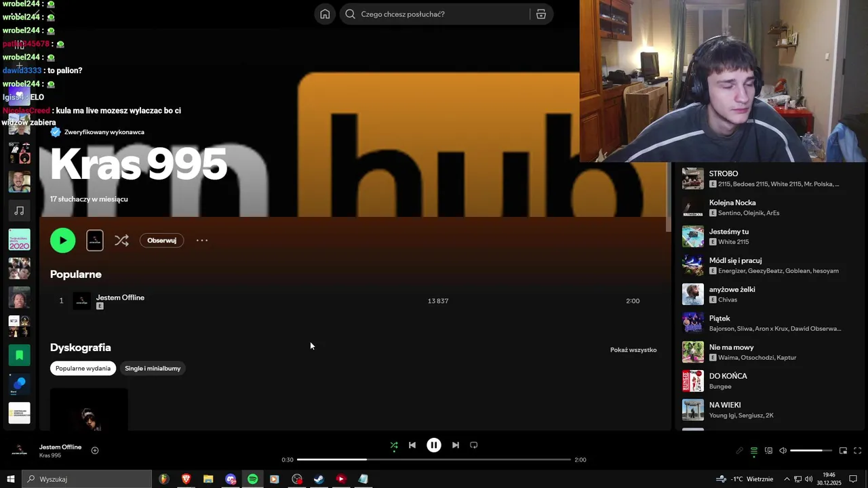Viewport: 868px width, 488px height.
Task: Toggle shuffle in the bottom player bar
Action: 394,445
